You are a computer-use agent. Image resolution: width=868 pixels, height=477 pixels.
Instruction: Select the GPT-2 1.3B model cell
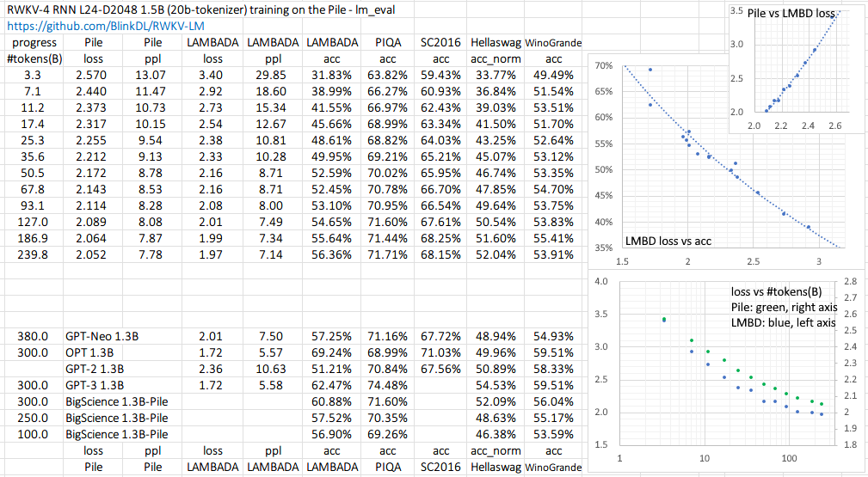(x=95, y=369)
